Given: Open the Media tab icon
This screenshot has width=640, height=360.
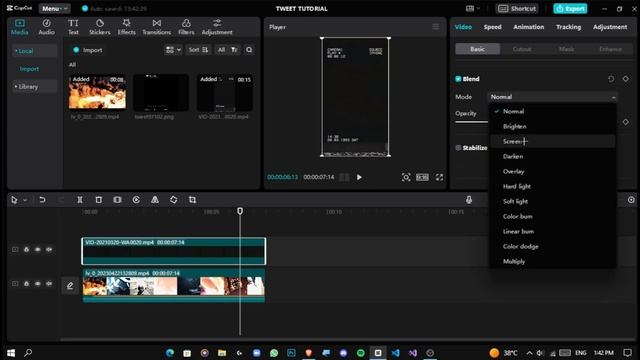Looking at the screenshot, I should (20, 23).
